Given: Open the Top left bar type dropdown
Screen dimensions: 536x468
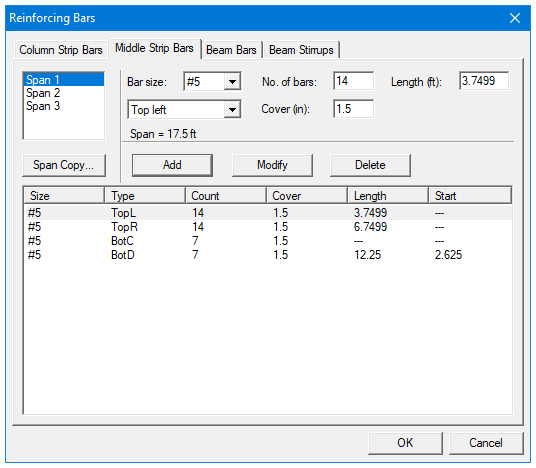Looking at the screenshot, I should click(185, 110).
